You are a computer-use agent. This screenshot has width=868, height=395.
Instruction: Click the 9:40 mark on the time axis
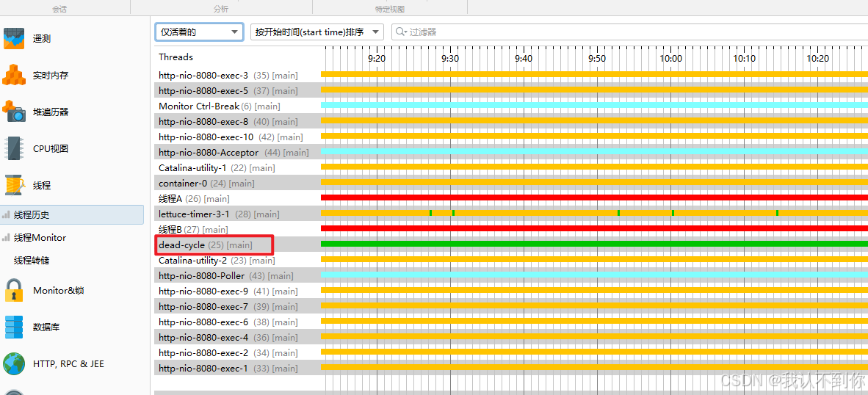pos(524,58)
